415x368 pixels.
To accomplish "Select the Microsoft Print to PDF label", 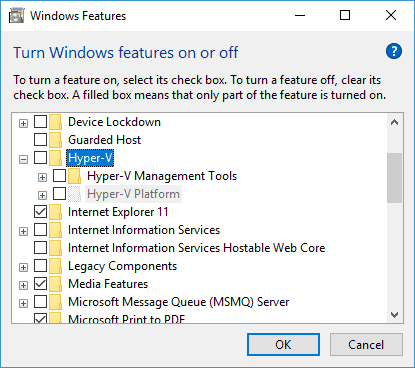I will pyautogui.click(x=126, y=319).
